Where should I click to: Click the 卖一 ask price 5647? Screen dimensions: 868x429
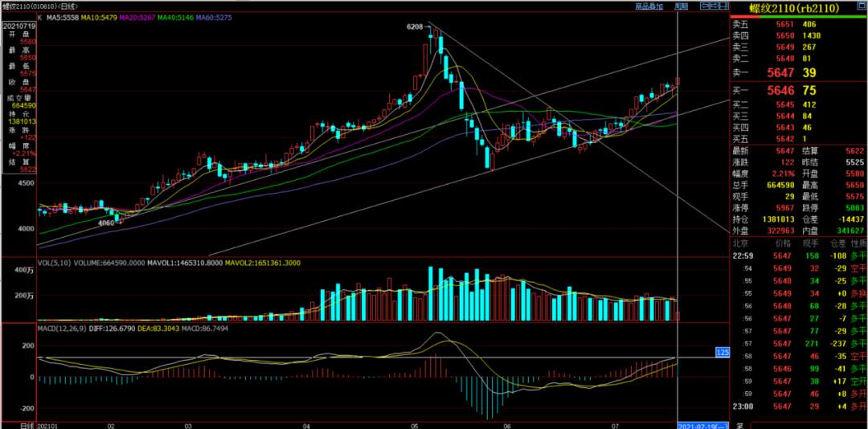pos(780,73)
